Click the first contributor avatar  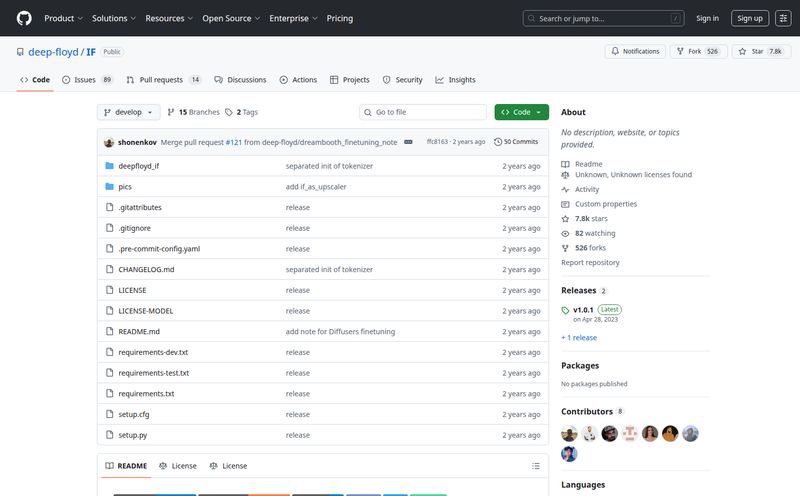click(569, 434)
